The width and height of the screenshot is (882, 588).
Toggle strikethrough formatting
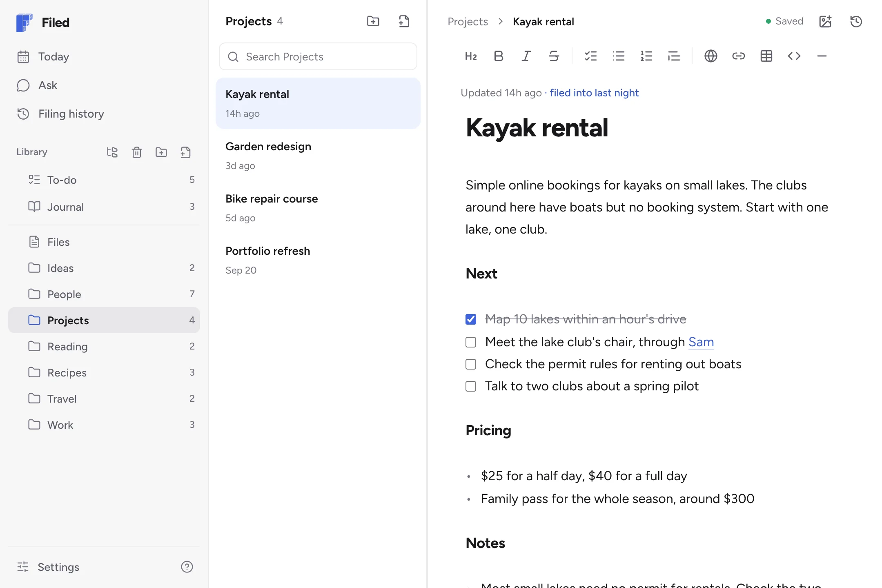(x=554, y=56)
